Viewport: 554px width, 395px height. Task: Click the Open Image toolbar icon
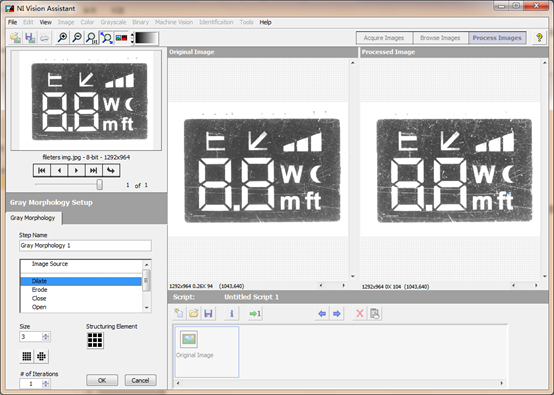tap(15, 37)
